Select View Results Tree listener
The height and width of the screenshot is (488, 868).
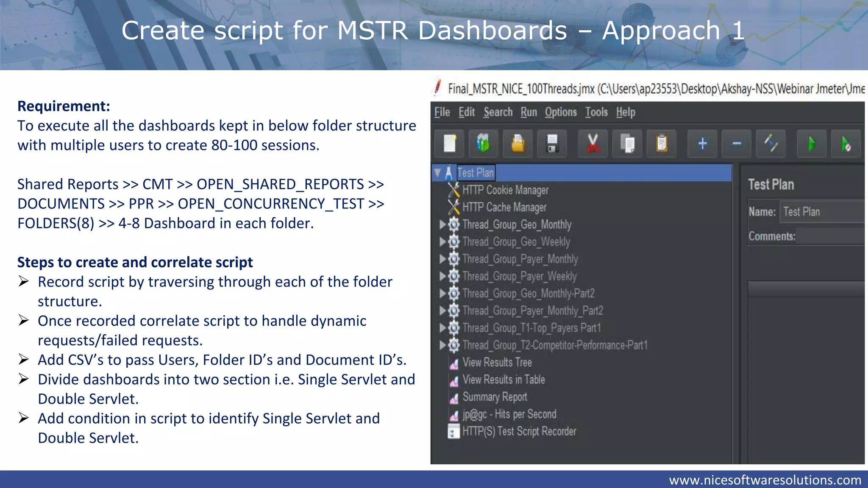pyautogui.click(x=497, y=363)
